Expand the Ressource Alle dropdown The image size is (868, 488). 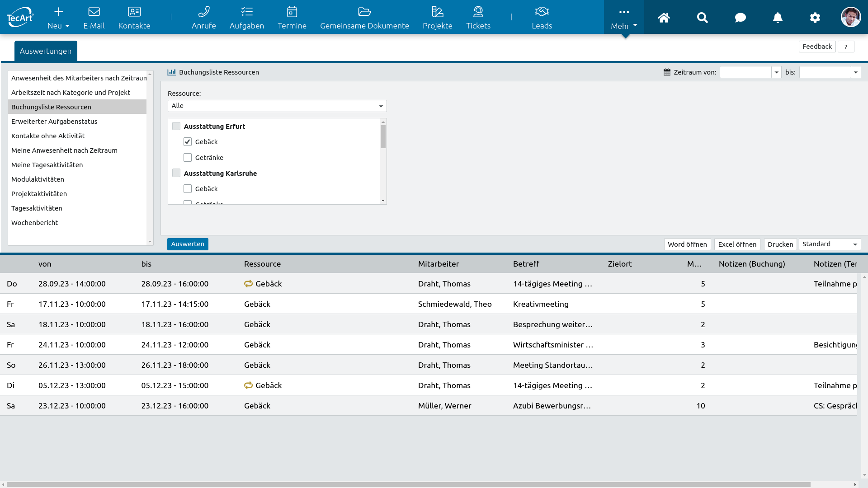[277, 106]
